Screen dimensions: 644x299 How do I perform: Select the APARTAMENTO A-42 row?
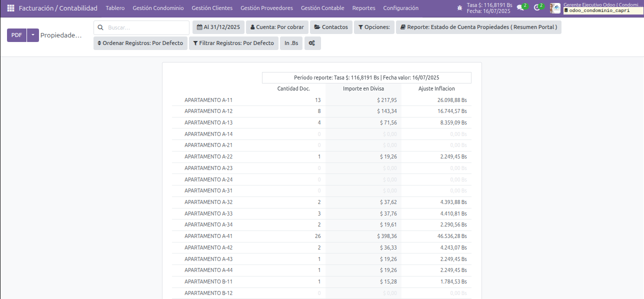[321, 247]
